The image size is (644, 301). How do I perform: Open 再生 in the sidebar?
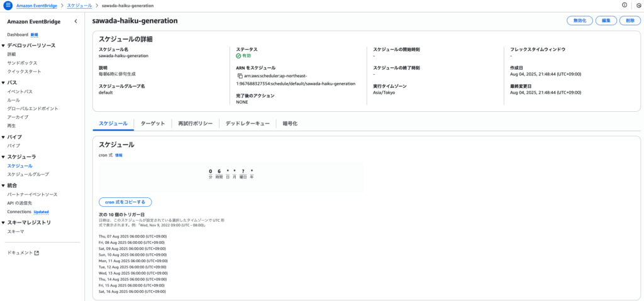[x=11, y=126]
